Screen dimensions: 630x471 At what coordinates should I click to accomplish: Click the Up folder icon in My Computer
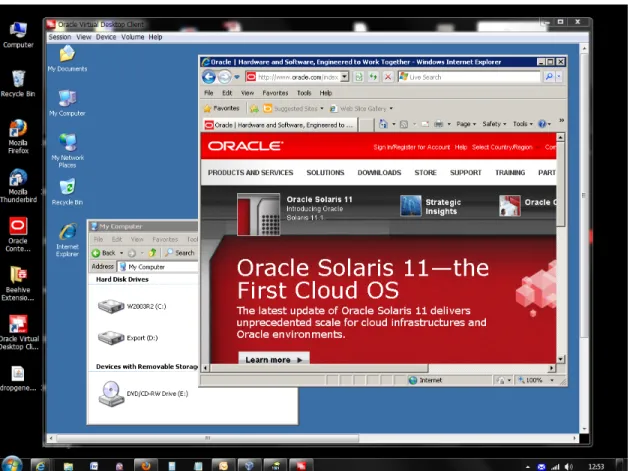[x=152, y=253]
